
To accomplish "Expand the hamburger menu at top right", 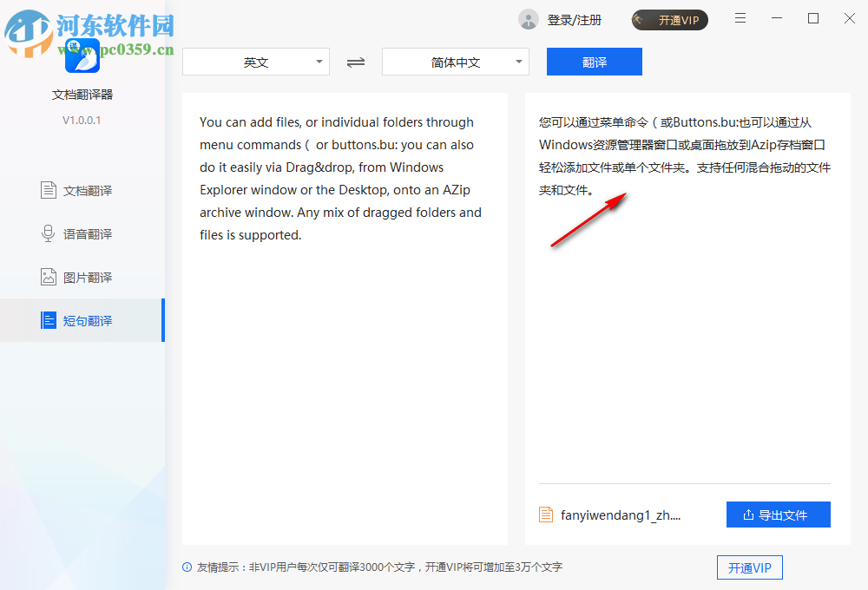I will [x=740, y=17].
